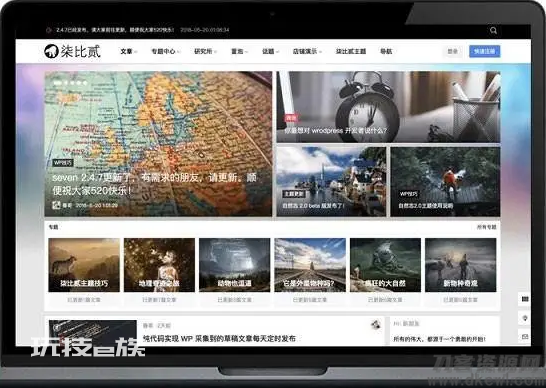Click the lightbulb floating side icon

(x=525, y=318)
